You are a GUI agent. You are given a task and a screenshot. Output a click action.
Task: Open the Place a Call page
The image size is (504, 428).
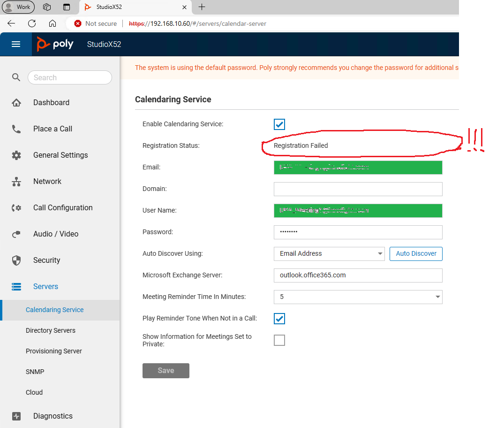point(53,129)
